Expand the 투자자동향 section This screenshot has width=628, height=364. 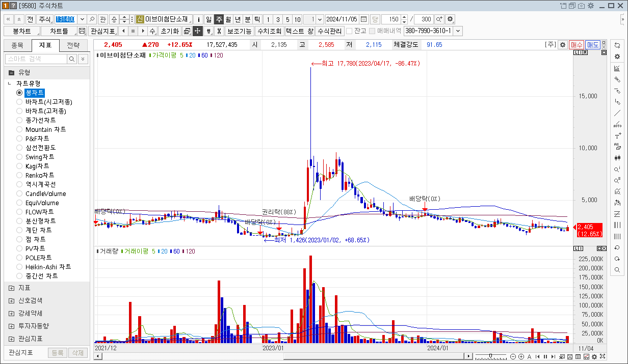[x=12, y=326]
